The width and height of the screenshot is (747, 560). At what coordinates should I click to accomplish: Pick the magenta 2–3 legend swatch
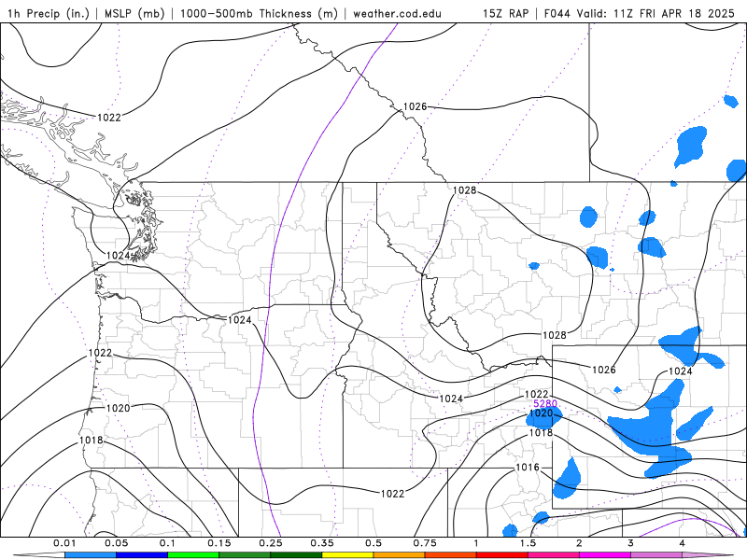point(605,555)
